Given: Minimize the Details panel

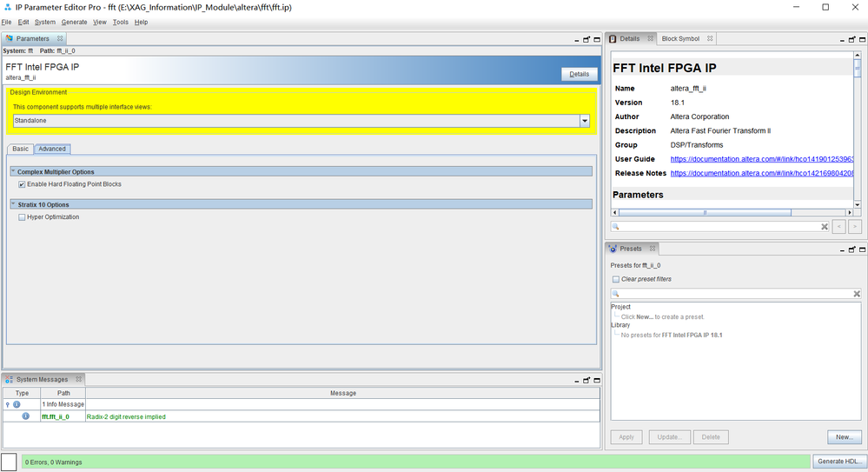Looking at the screenshot, I should pyautogui.click(x=842, y=40).
